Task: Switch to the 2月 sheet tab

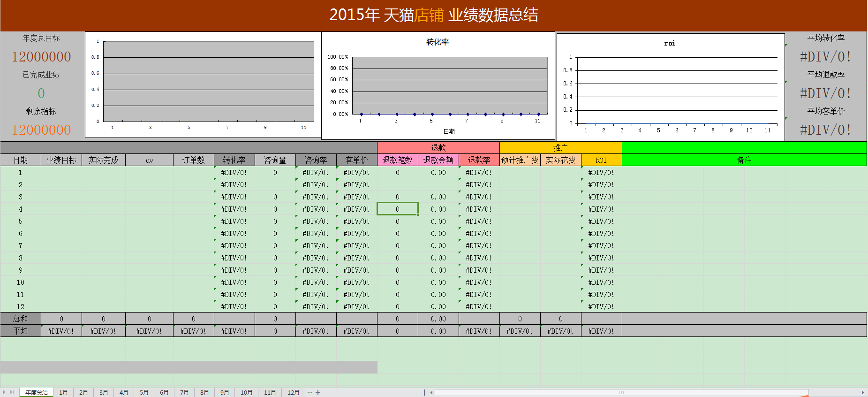Action: [83, 392]
